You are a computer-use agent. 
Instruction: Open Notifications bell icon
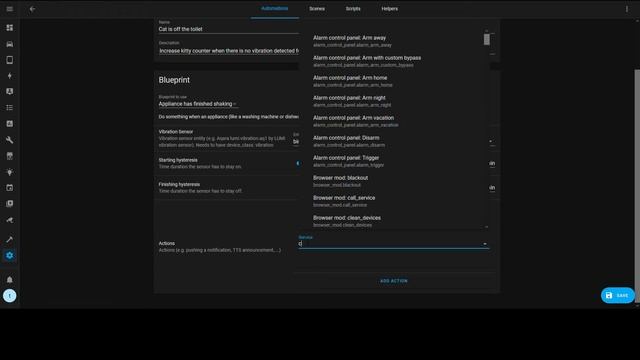tap(9, 280)
